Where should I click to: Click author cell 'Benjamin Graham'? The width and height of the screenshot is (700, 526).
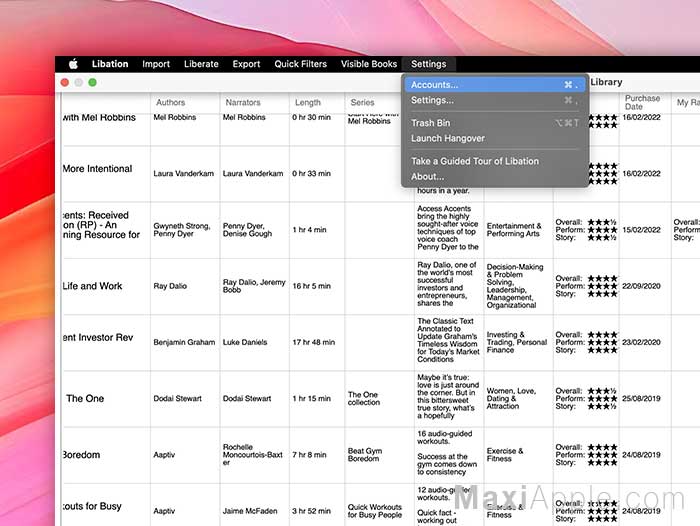[x=185, y=342]
